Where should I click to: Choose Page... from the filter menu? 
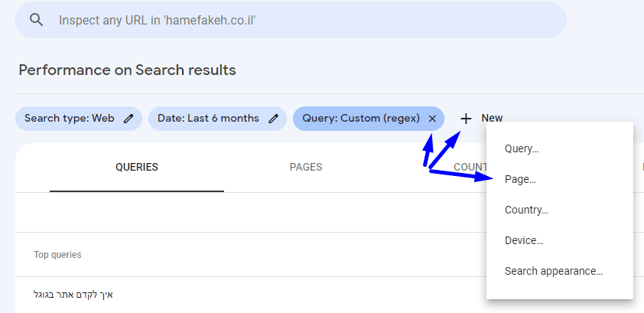(520, 180)
